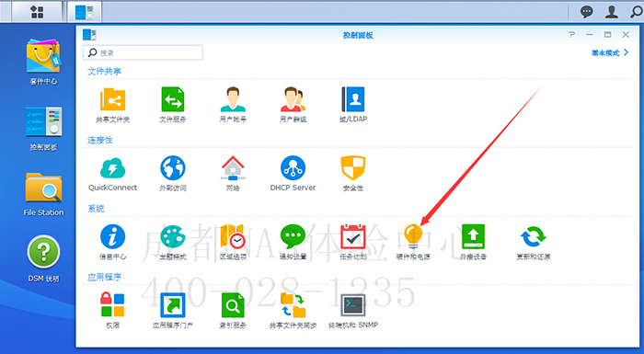This screenshot has width=644, height=354.
Task: Open the main menu grid button
Action: [37, 12]
